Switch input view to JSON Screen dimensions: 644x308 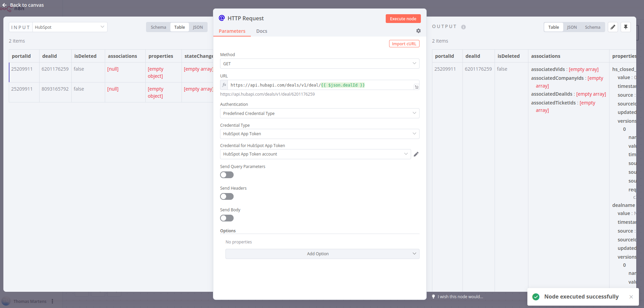point(198,27)
